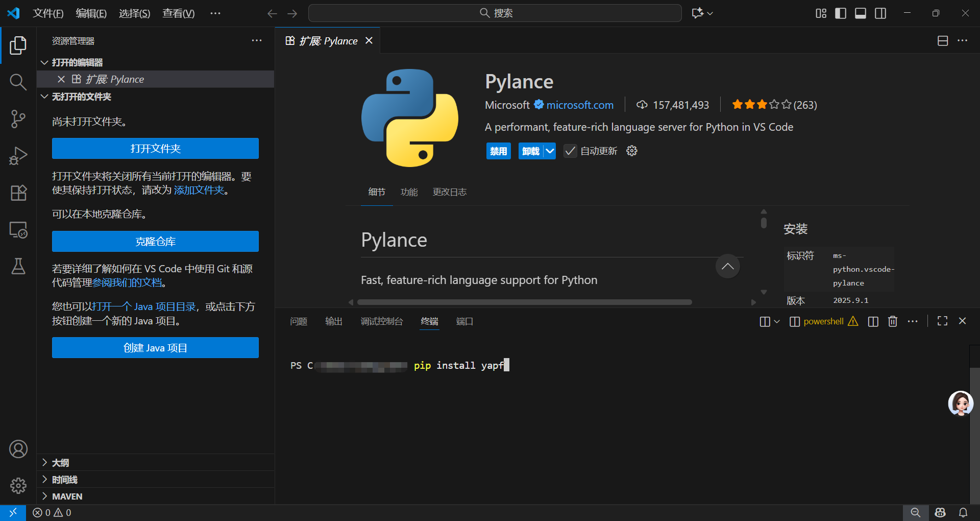980x521 pixels.
Task: Open the Search view in activity bar
Action: tap(18, 82)
